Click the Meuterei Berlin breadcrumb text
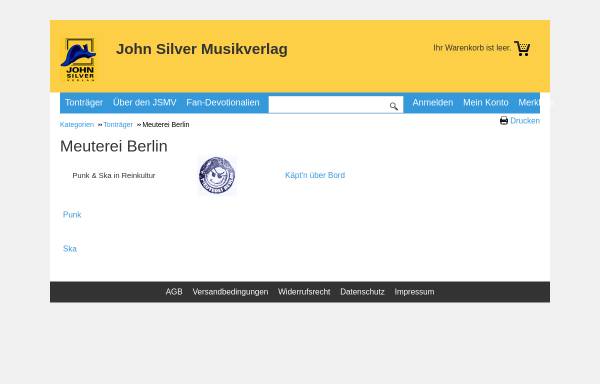The width and height of the screenshot is (600, 384). [x=166, y=125]
